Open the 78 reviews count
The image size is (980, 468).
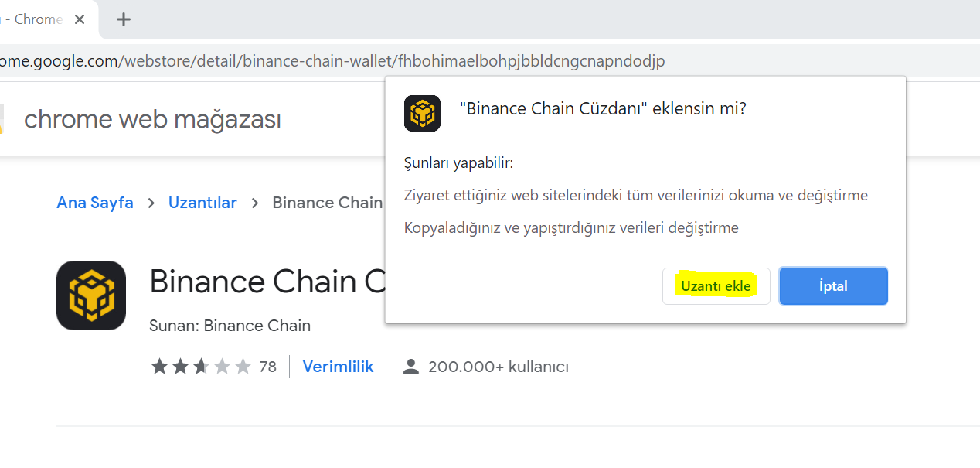click(x=267, y=367)
